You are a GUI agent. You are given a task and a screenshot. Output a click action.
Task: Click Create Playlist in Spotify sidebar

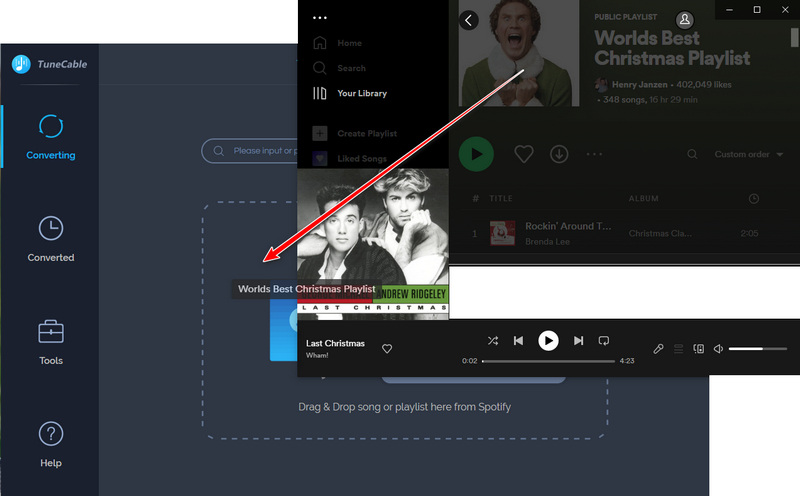coord(355,133)
